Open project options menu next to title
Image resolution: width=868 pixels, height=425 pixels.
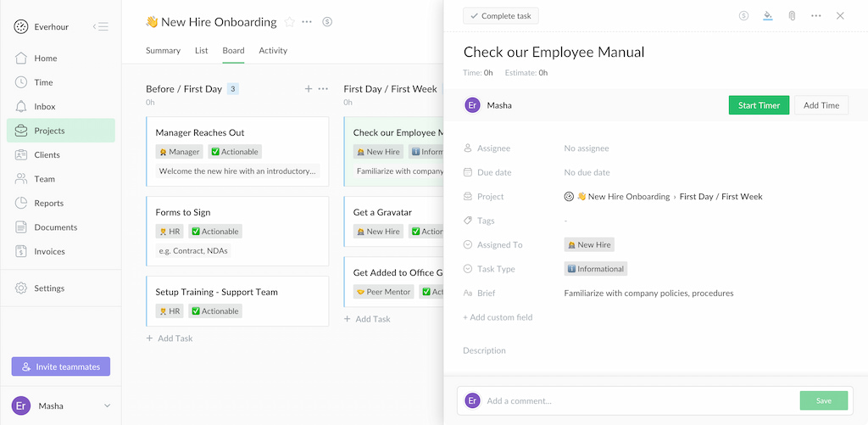click(x=307, y=22)
